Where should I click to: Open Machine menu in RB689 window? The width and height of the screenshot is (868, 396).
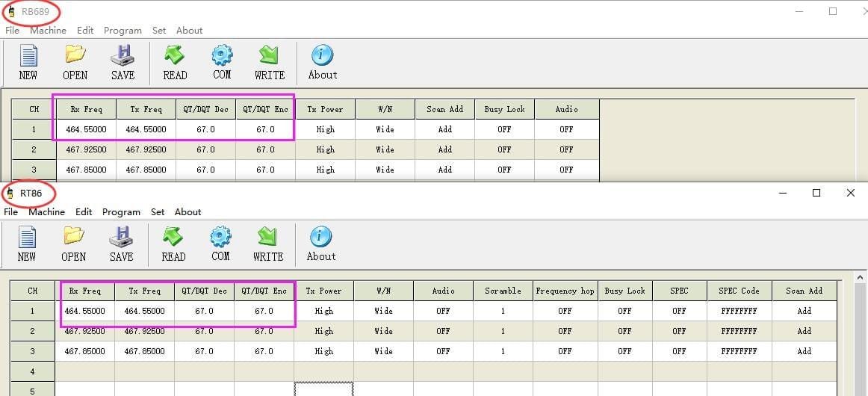click(x=48, y=31)
